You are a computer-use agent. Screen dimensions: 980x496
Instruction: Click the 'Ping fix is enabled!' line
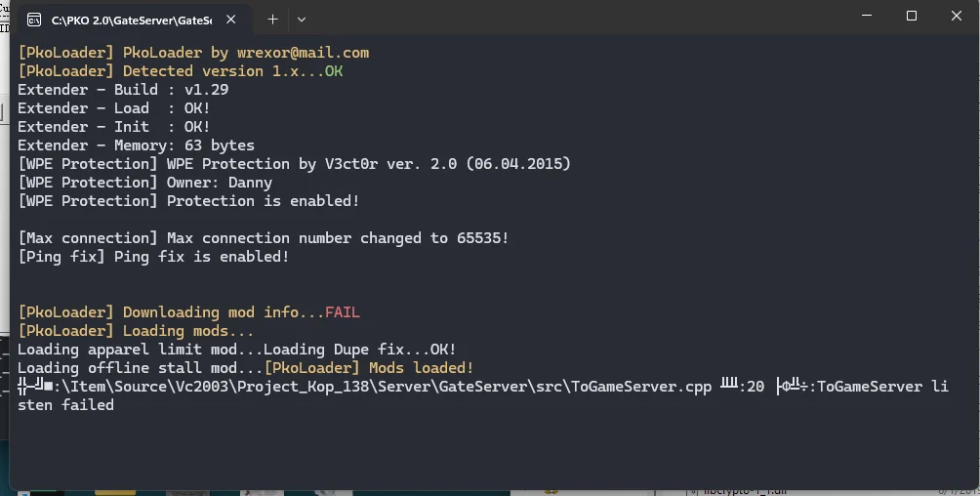[153, 257]
